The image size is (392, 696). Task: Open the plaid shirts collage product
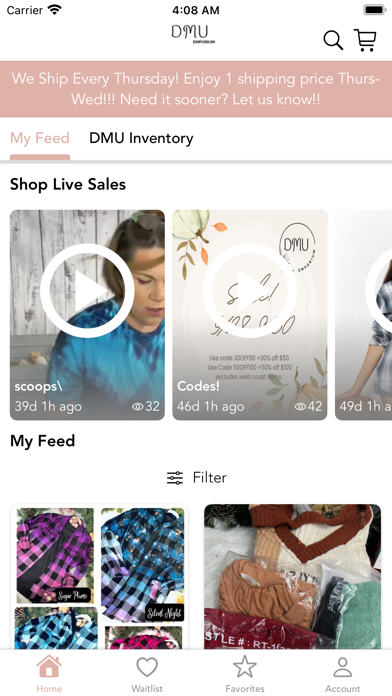[99, 577]
